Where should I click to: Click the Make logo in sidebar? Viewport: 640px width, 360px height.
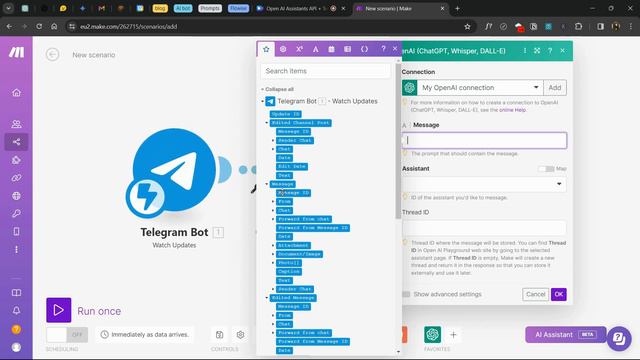coord(16,52)
